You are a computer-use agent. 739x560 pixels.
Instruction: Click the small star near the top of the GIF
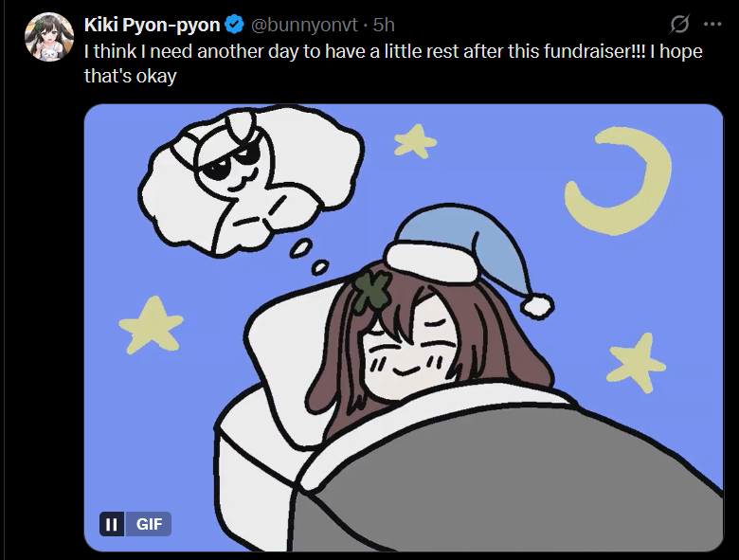(415, 141)
